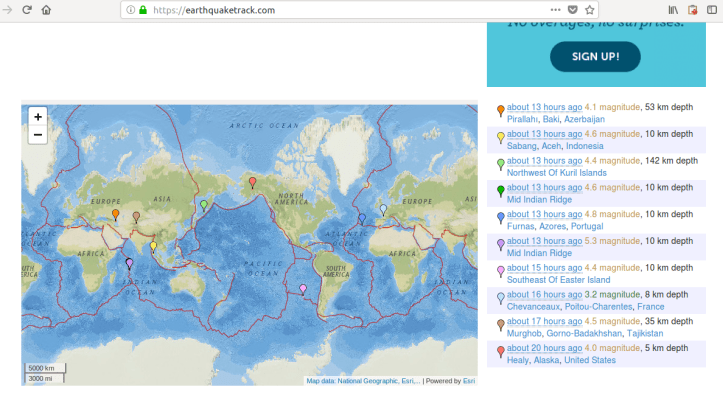The height and width of the screenshot is (393, 723).
Task: Click the yellow map pin near Sumatra
Action: click(x=154, y=247)
